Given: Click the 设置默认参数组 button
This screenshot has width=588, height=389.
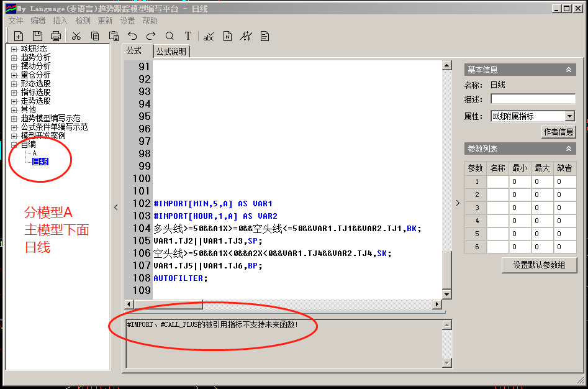Looking at the screenshot, I should [x=539, y=265].
